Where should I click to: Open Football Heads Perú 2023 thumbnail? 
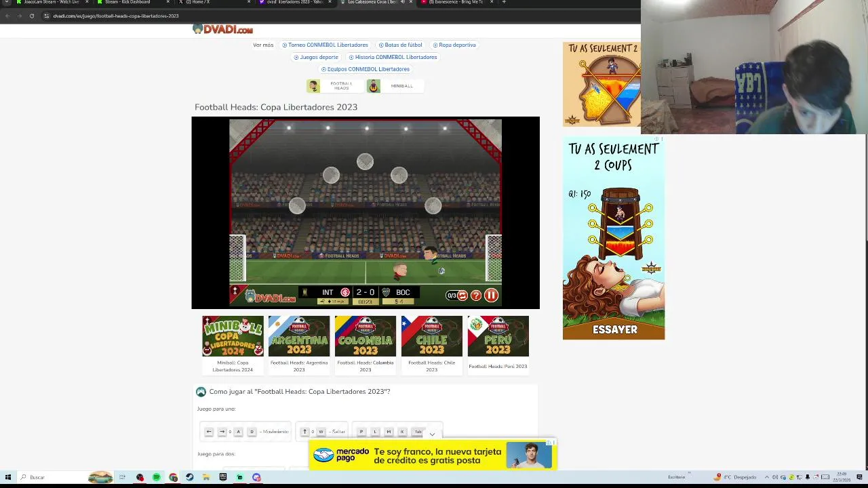498,336
